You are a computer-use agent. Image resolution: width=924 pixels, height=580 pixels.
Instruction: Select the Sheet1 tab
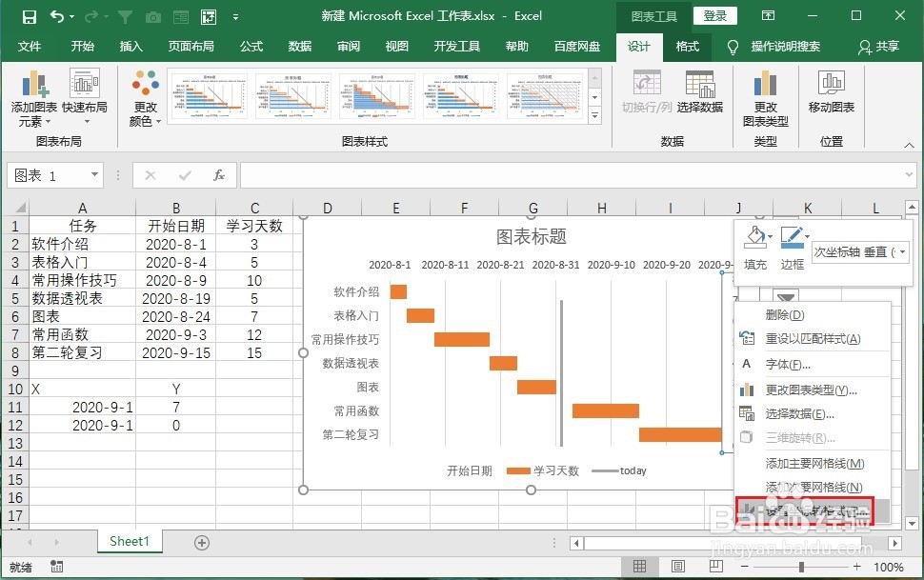130,542
